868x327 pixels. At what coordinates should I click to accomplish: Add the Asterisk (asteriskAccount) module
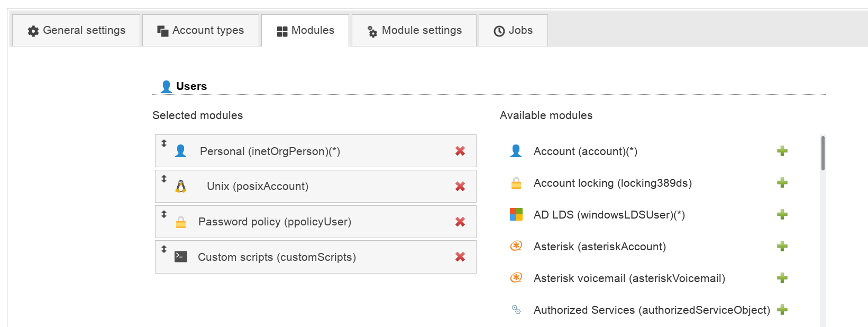click(782, 247)
